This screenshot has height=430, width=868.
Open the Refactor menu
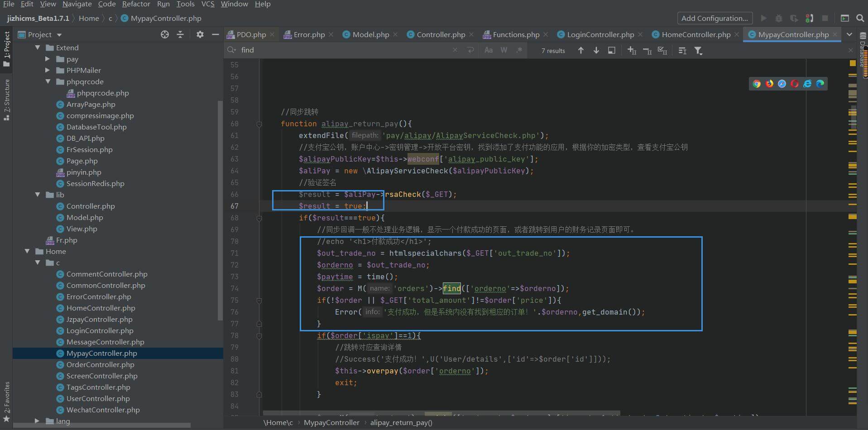(136, 4)
